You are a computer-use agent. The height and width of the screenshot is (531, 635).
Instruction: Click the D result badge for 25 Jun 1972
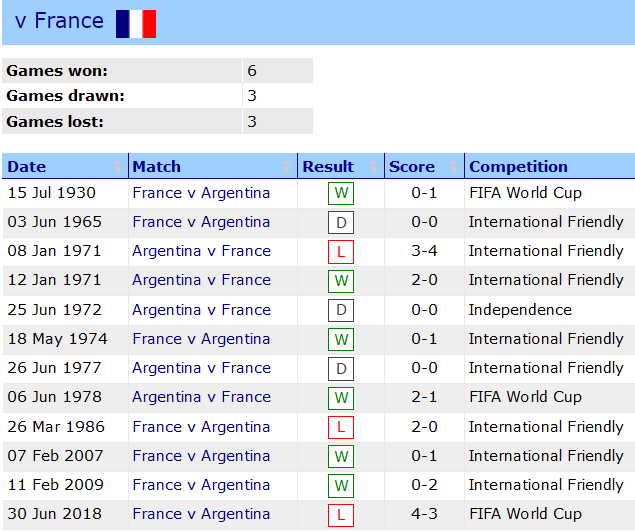pos(341,310)
